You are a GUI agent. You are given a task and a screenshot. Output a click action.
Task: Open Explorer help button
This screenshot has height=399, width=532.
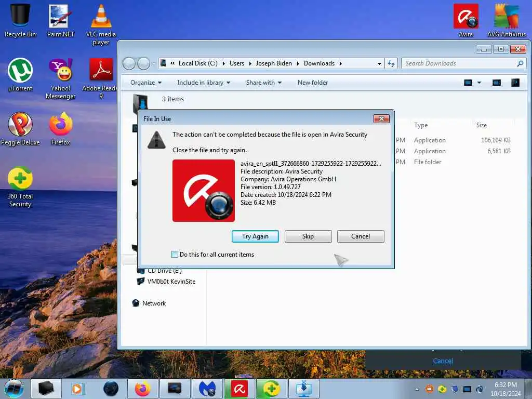pyautogui.click(x=515, y=83)
